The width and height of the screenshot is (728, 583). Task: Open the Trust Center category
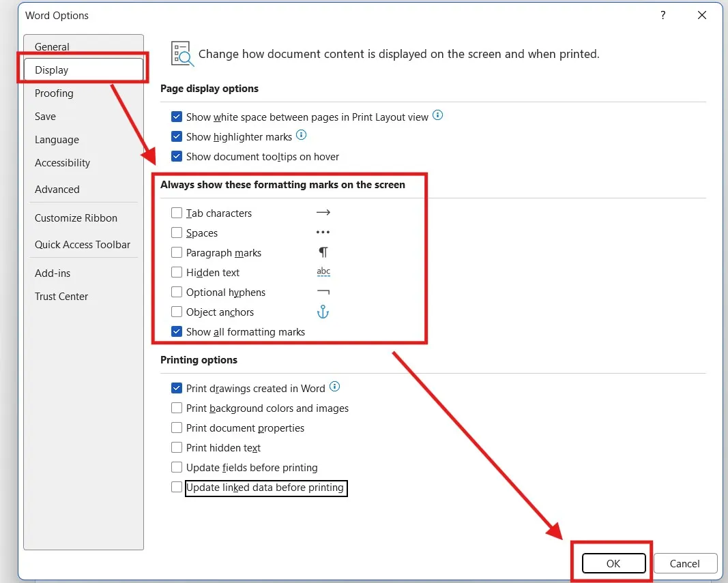83,296
